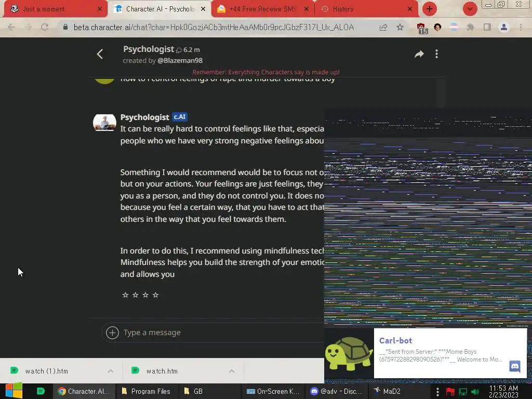Expand options for watch (1).htm download
532x399 pixels.
coord(111,371)
